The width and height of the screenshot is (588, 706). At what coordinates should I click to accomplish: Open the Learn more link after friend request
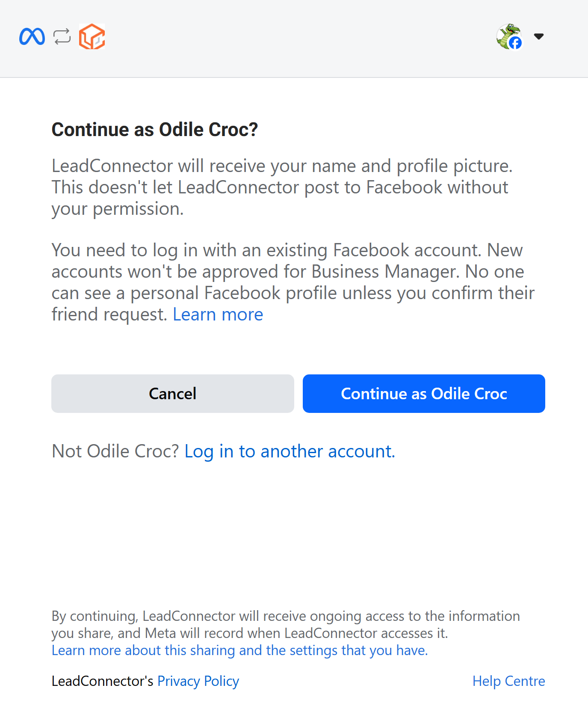(218, 315)
